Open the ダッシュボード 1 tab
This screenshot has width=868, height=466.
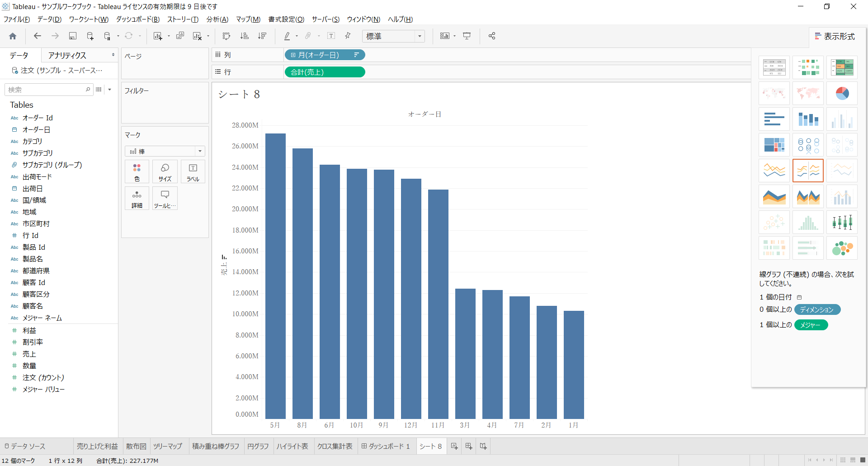(386, 447)
